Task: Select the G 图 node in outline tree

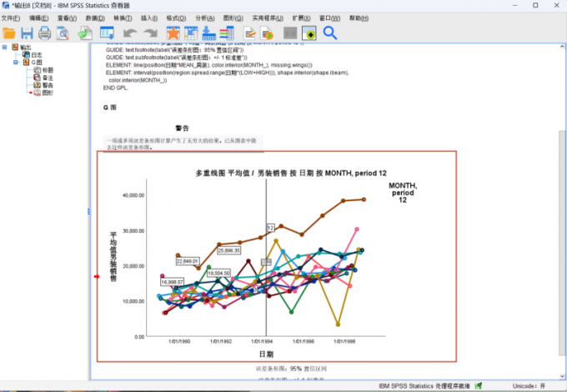Action: [x=37, y=63]
